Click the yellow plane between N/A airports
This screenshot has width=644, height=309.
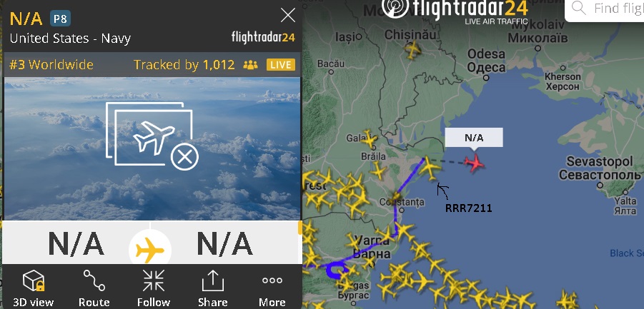(x=149, y=250)
